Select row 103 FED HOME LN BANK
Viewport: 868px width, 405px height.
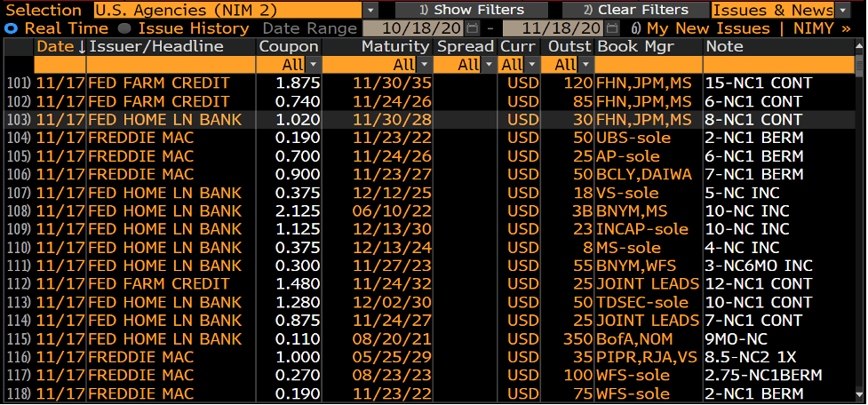coord(430,120)
